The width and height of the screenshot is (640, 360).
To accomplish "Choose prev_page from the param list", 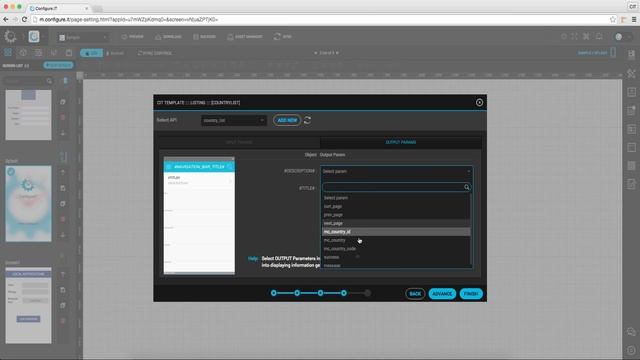I will click(x=396, y=215).
